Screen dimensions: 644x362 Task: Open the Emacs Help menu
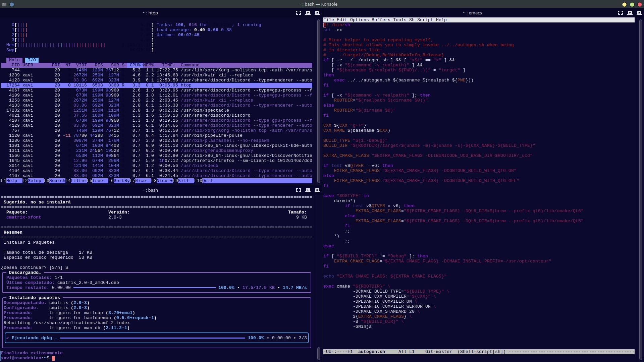(x=441, y=20)
